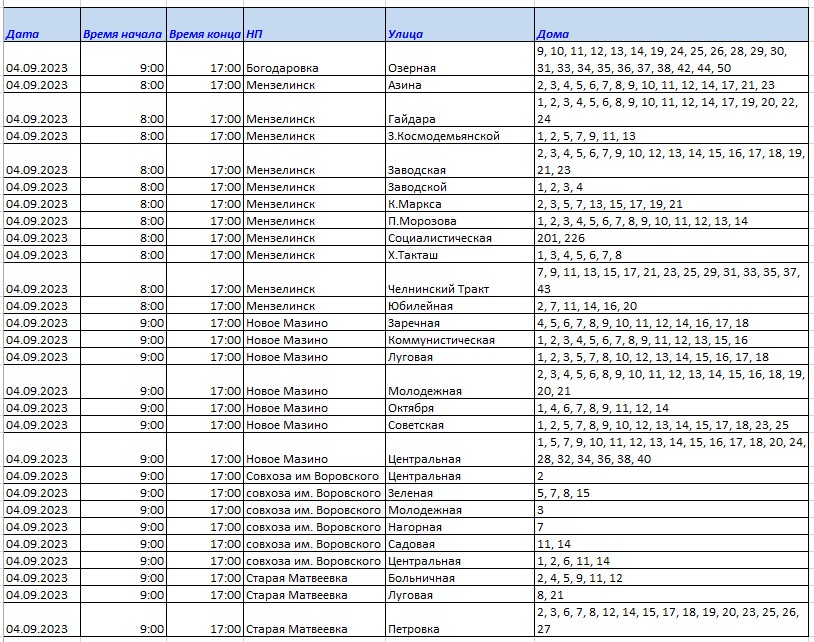
Task: Click the "З.Космодемьянской" street cell
Action: tap(443, 136)
